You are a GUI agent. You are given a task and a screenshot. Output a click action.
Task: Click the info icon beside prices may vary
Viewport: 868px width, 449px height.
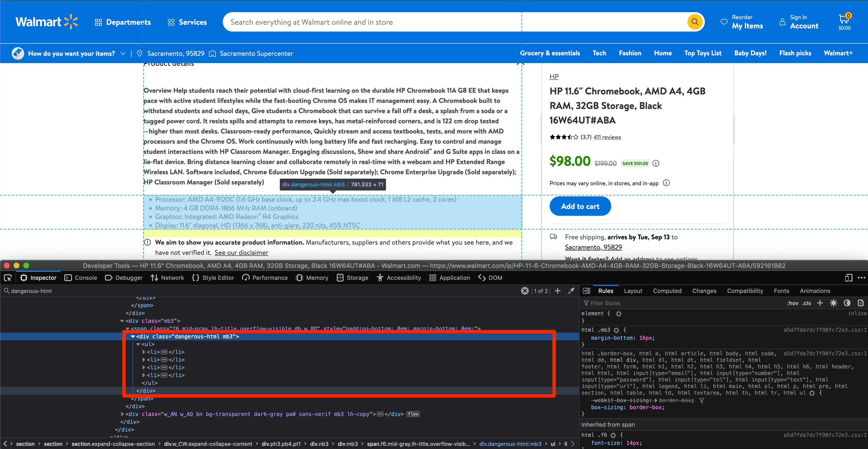pyautogui.click(x=666, y=183)
